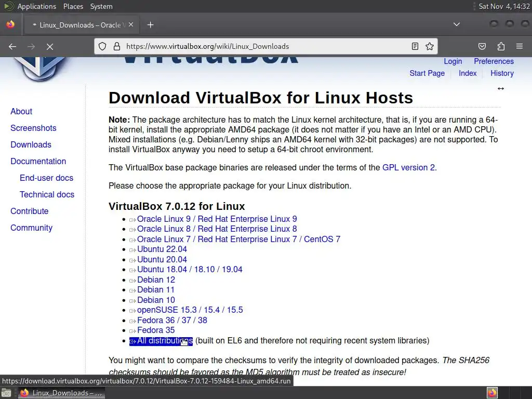Open Downloads in the sidebar
This screenshot has height=399, width=532.
(x=31, y=144)
